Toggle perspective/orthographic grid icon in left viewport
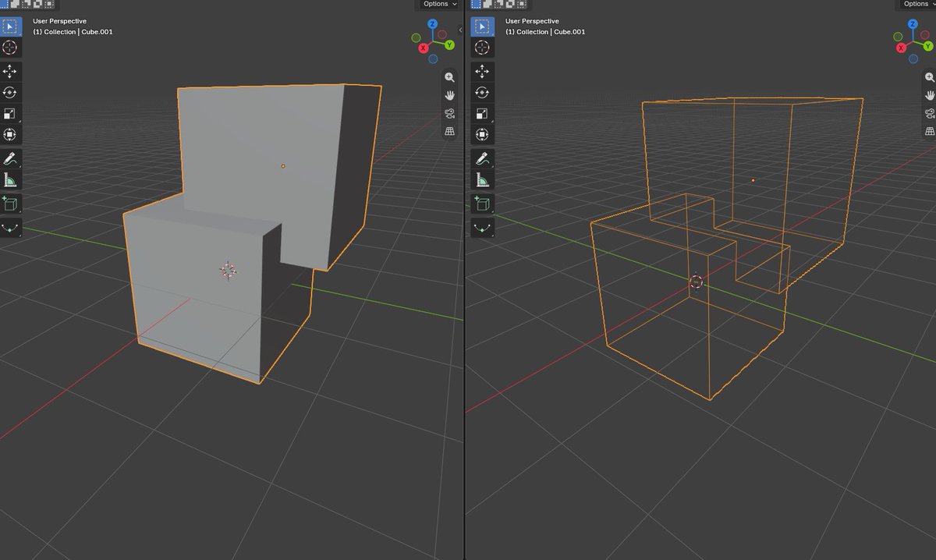Viewport: 936px width, 560px height. (450, 131)
